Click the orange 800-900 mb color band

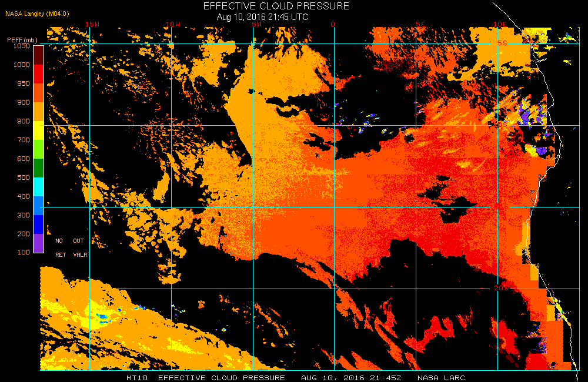39,111
